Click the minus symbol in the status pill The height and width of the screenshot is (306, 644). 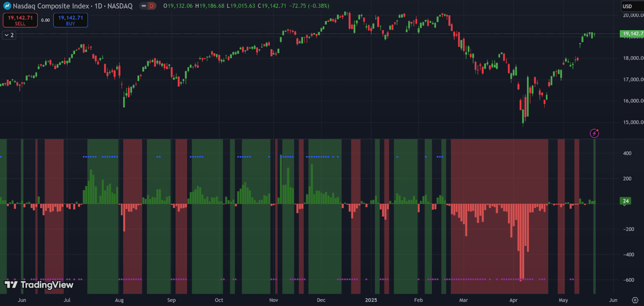144,6
